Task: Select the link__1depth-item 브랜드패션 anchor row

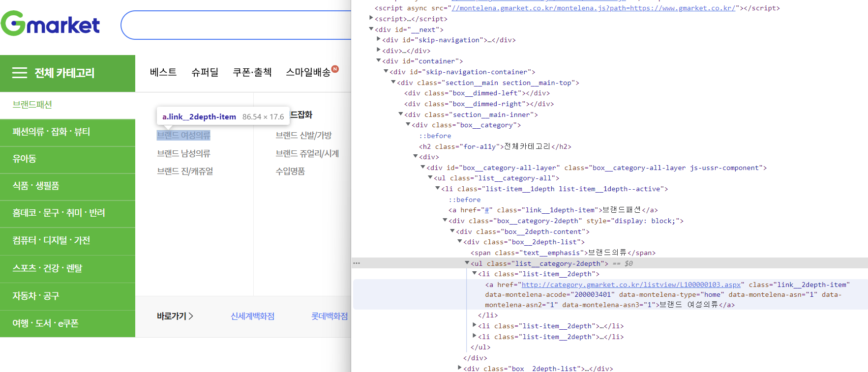Action: (x=553, y=210)
